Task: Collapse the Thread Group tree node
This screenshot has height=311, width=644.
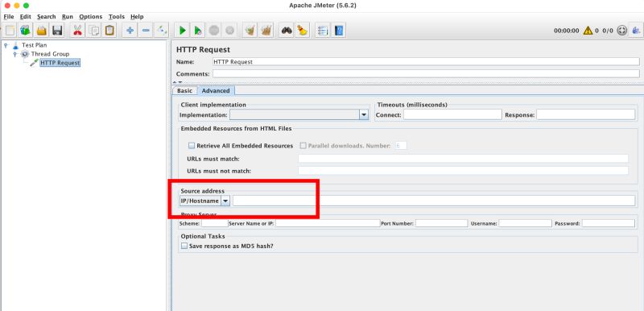Action: pos(14,54)
